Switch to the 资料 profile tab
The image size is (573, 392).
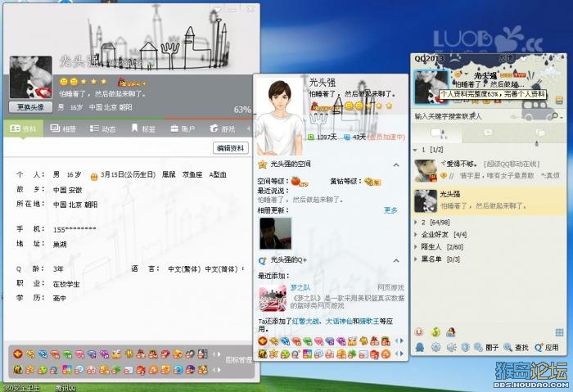(x=23, y=128)
